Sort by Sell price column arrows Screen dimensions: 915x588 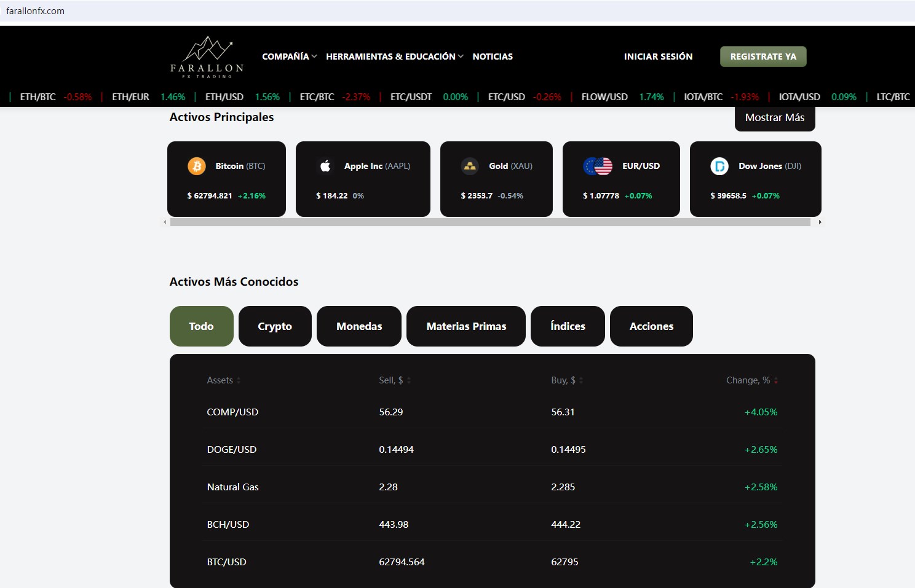tap(409, 380)
